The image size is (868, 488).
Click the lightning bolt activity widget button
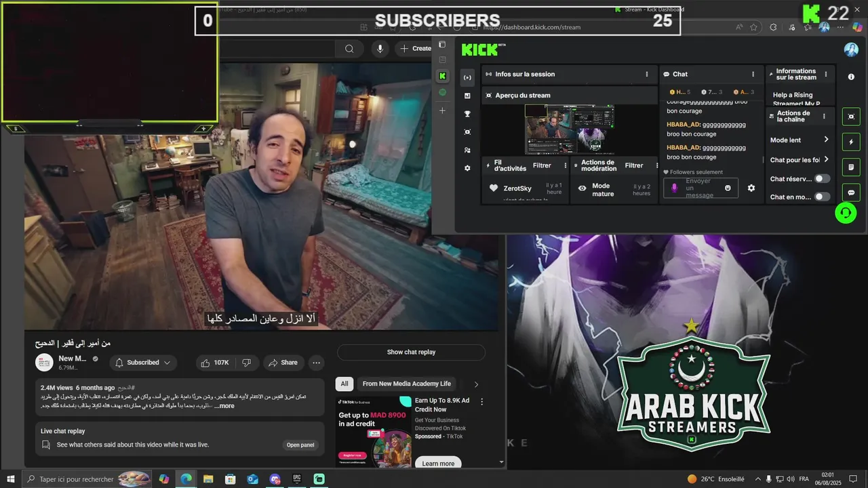pyautogui.click(x=851, y=142)
